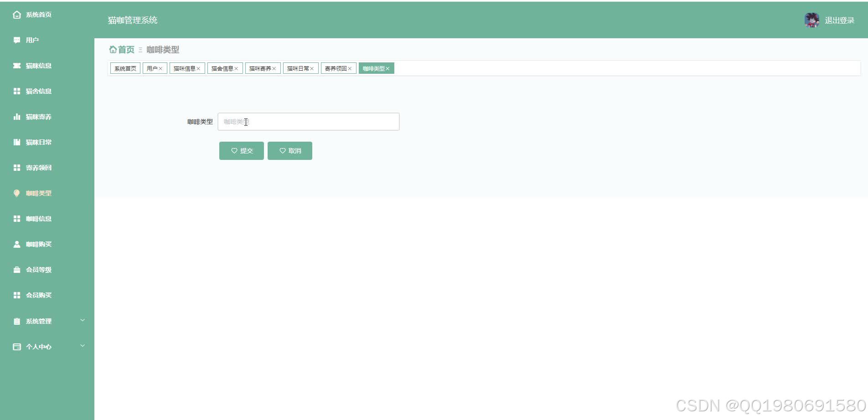Image resolution: width=868 pixels, height=420 pixels.
Task: Close the 猫舍信息 tab
Action: tap(236, 69)
